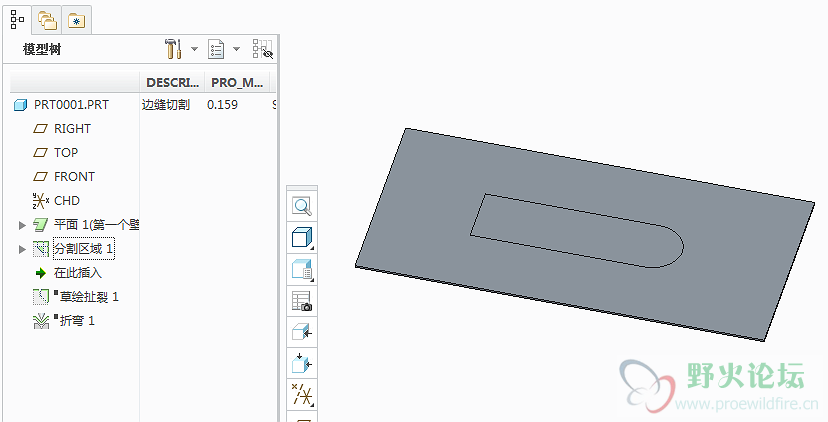Click the PRT0001.PRT part cube icon

(20, 105)
